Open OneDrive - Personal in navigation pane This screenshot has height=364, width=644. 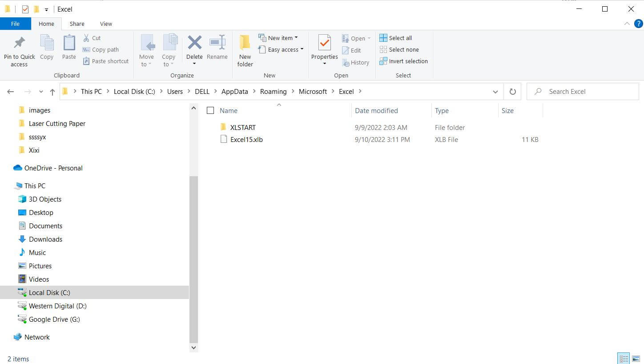click(53, 168)
